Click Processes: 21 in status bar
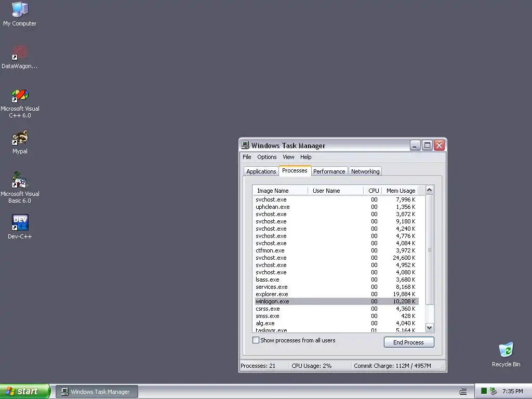The width and height of the screenshot is (532, 399). click(x=258, y=366)
